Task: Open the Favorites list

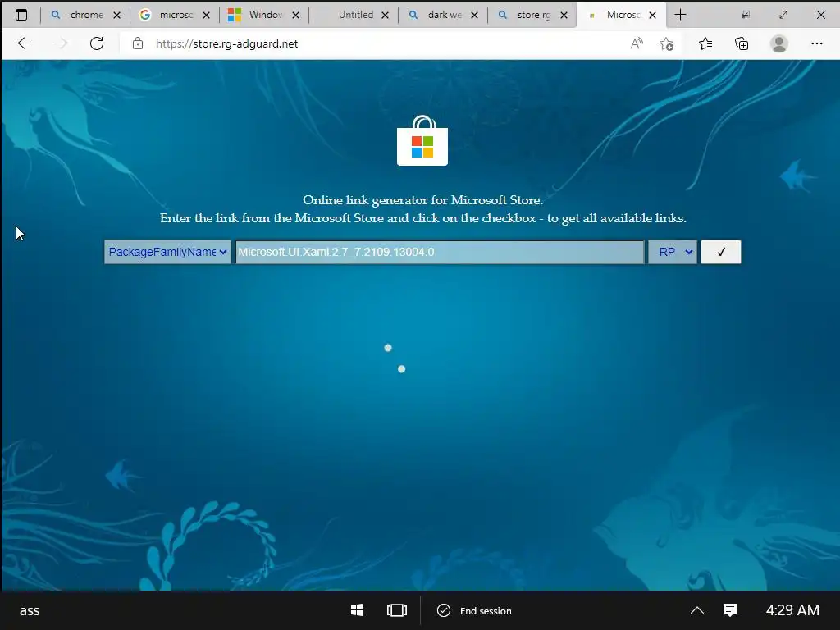Action: coord(705,43)
